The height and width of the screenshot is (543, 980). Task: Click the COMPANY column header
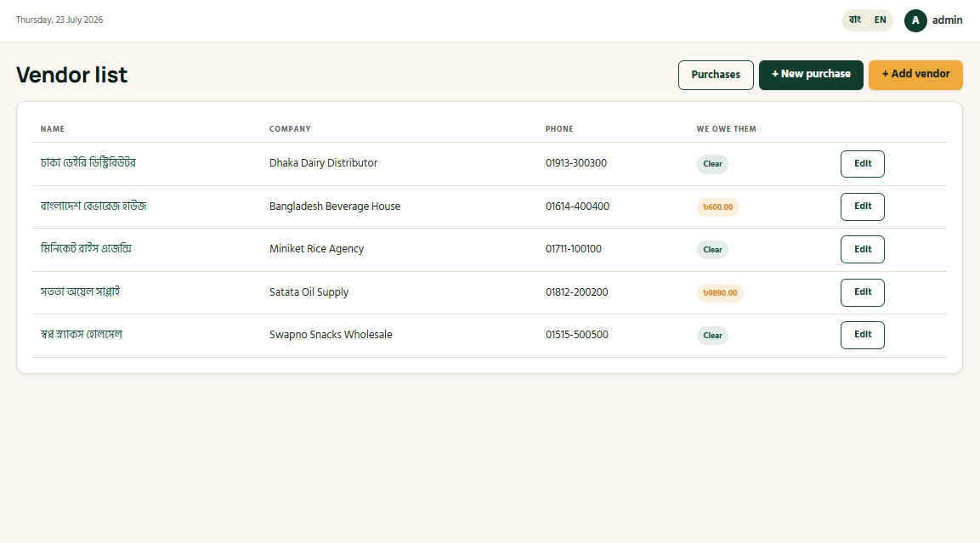290,128
